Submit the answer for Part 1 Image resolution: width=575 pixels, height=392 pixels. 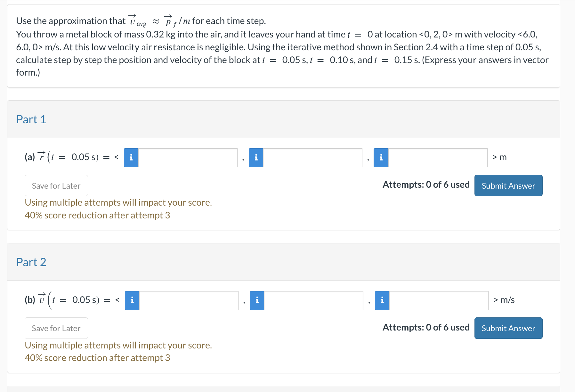pos(508,185)
